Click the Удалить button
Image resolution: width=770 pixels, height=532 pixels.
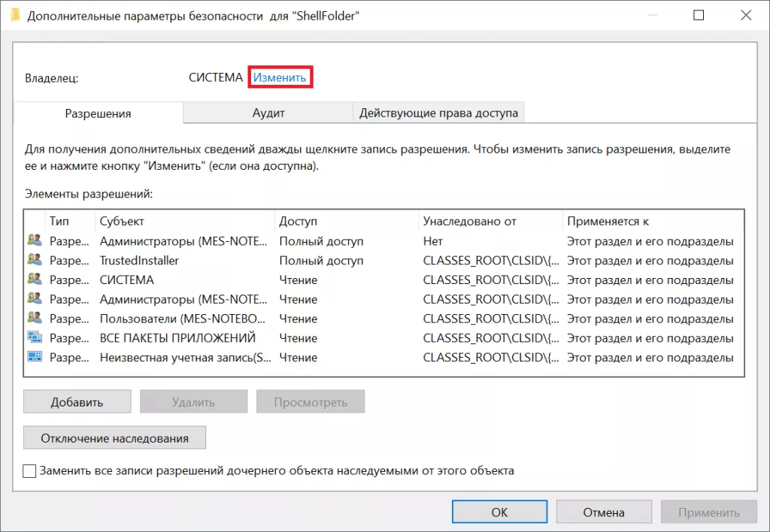pos(193,402)
